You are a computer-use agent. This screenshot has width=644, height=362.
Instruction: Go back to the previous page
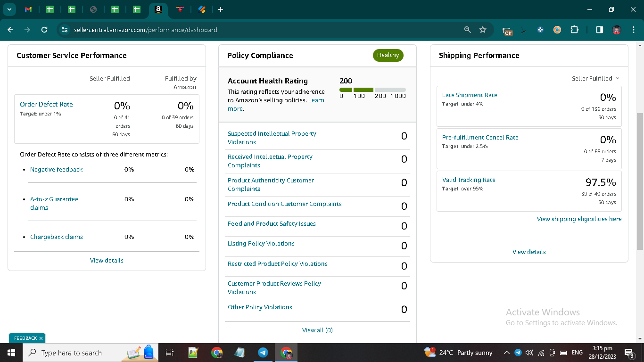[11, 30]
